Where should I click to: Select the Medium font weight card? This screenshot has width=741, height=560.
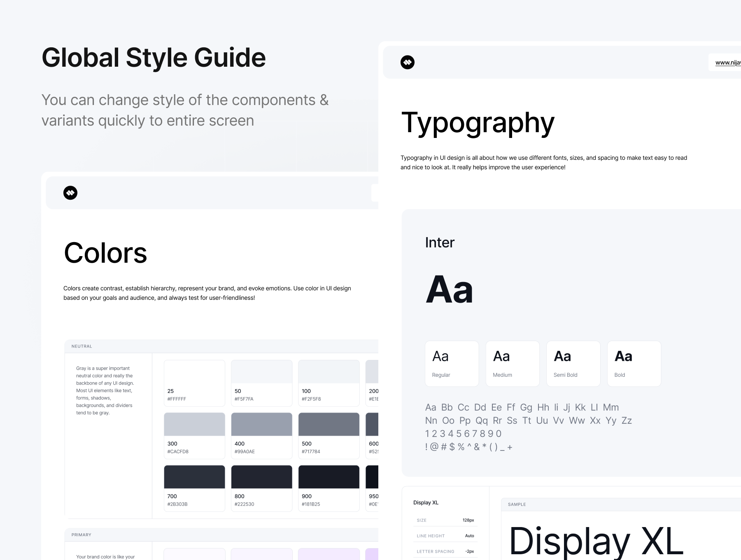[512, 364]
